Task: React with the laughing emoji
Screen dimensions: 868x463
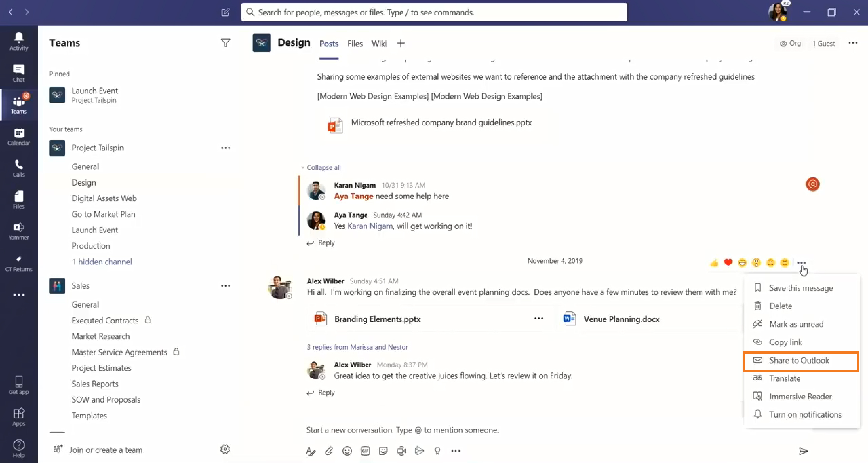Action: [742, 263]
